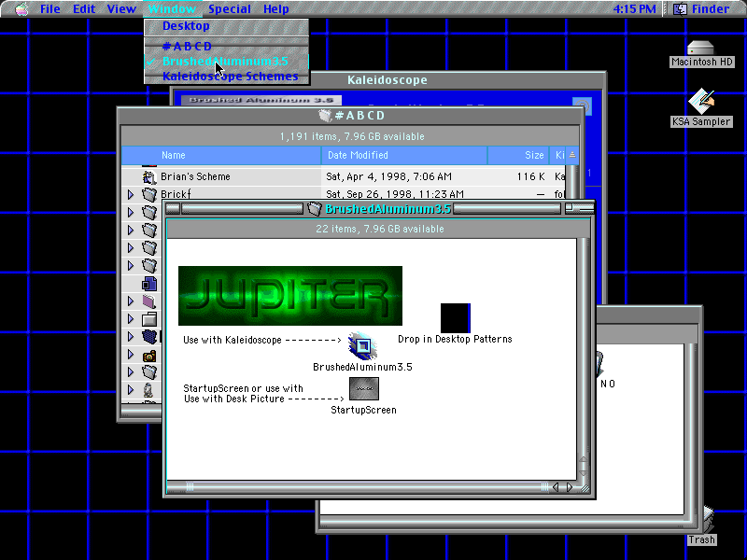Click the "1,191 items, 7.96 GB available" status
The image size is (747, 560).
coord(352,136)
